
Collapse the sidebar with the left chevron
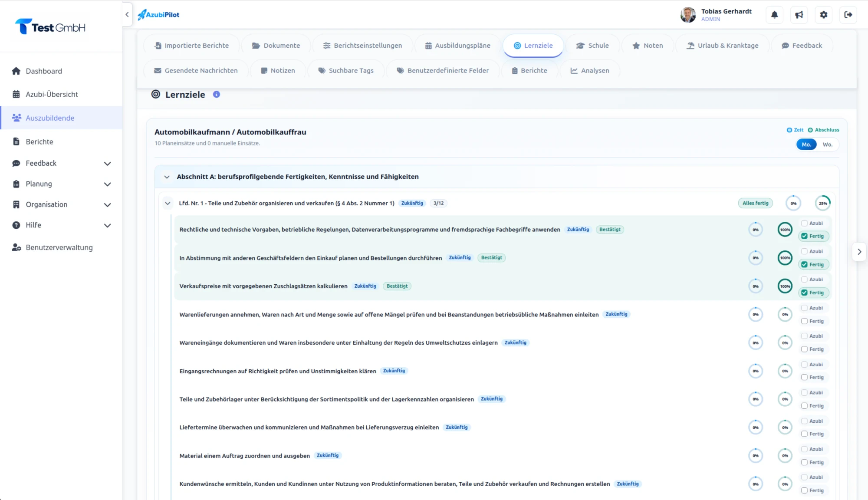tap(127, 14)
